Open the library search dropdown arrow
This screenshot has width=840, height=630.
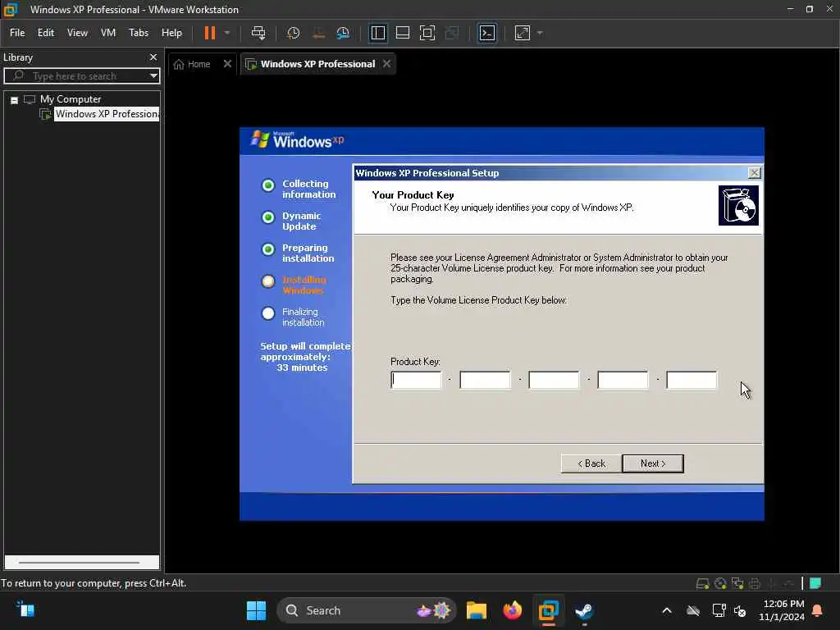coord(153,75)
